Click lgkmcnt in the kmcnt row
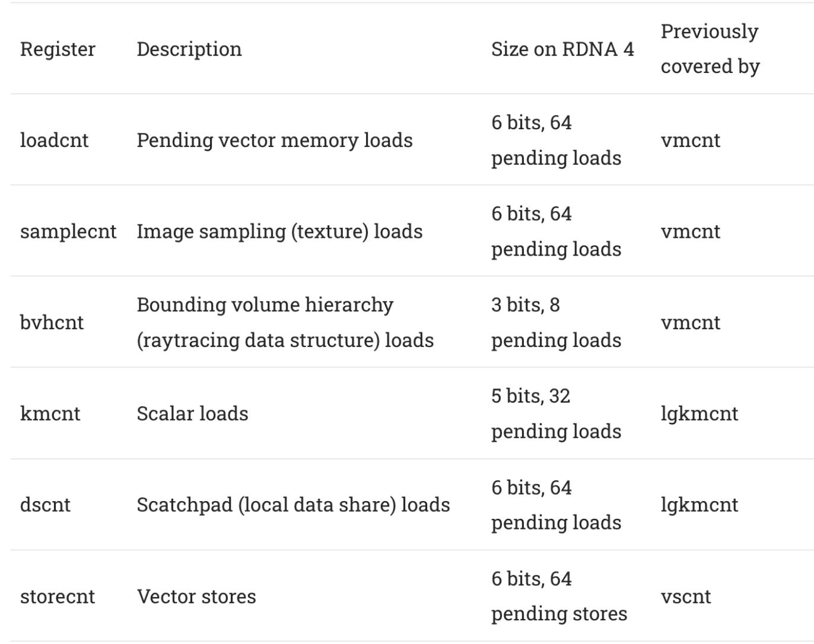The height and width of the screenshot is (644, 814). click(x=699, y=414)
